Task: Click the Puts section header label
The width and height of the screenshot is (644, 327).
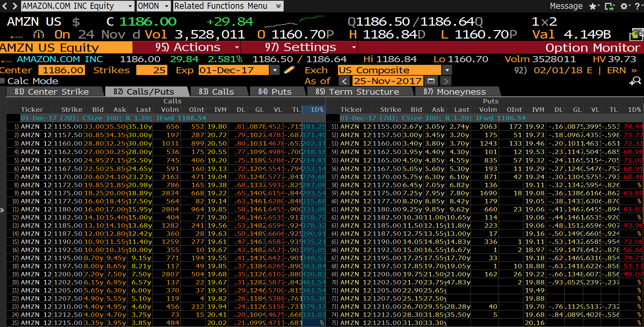Action: (491, 101)
